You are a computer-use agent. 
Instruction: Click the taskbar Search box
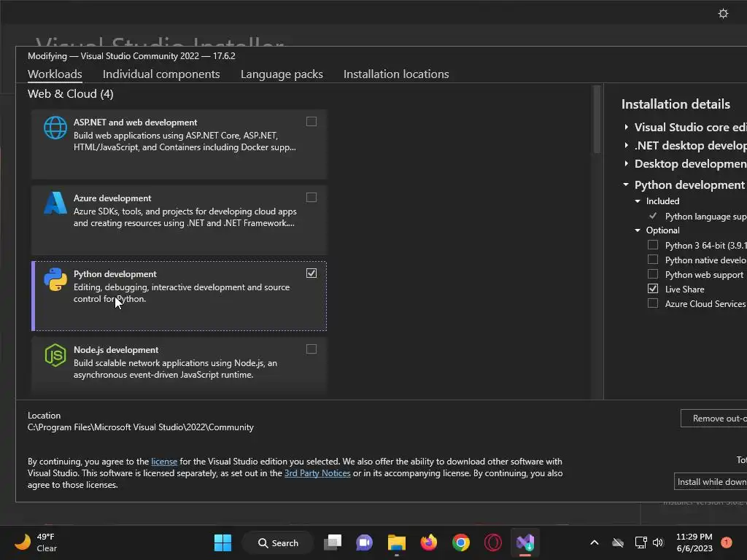[x=278, y=542]
